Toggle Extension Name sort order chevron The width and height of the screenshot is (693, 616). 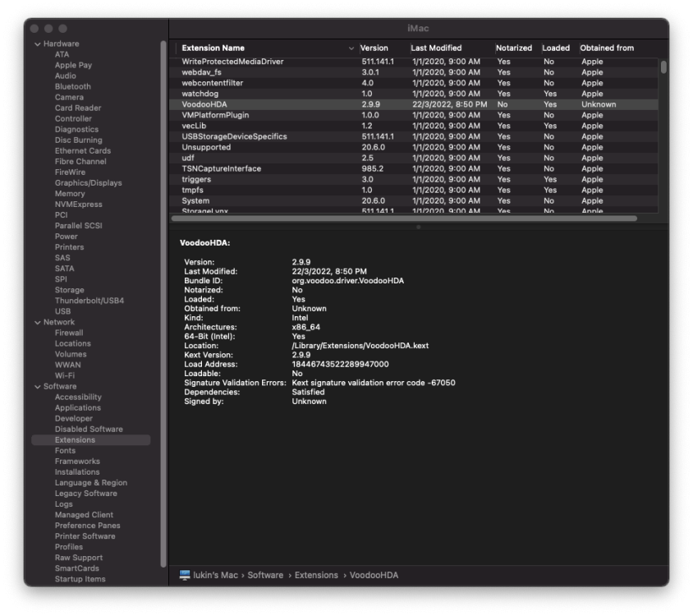pos(351,48)
